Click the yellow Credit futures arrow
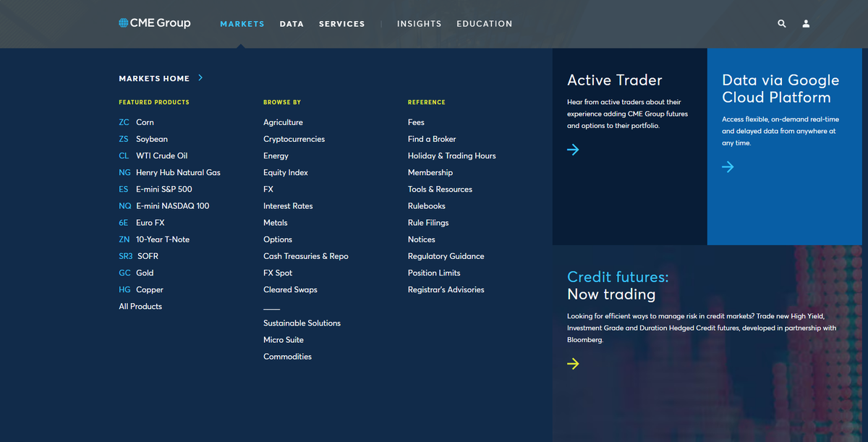The image size is (868, 442). (x=573, y=364)
